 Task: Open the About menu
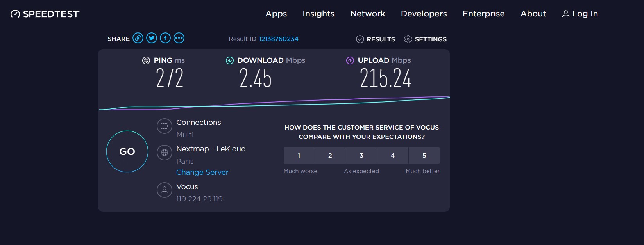533,14
